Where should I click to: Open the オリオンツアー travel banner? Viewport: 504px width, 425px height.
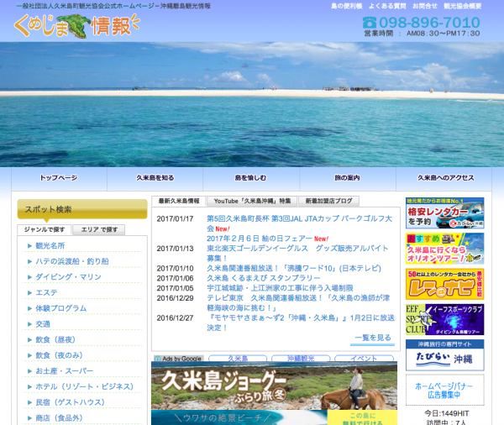point(444,249)
